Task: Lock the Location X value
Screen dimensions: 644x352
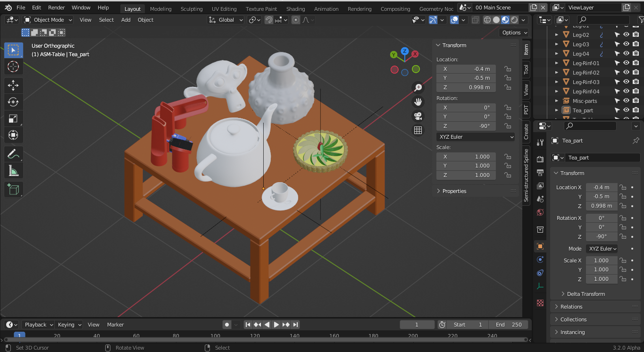Action: click(x=507, y=68)
